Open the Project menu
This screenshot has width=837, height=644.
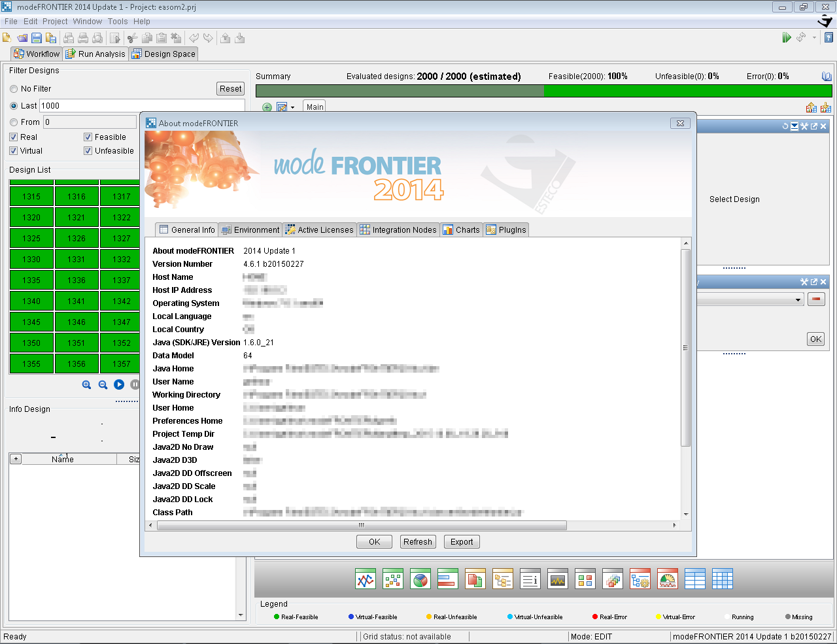(55, 22)
